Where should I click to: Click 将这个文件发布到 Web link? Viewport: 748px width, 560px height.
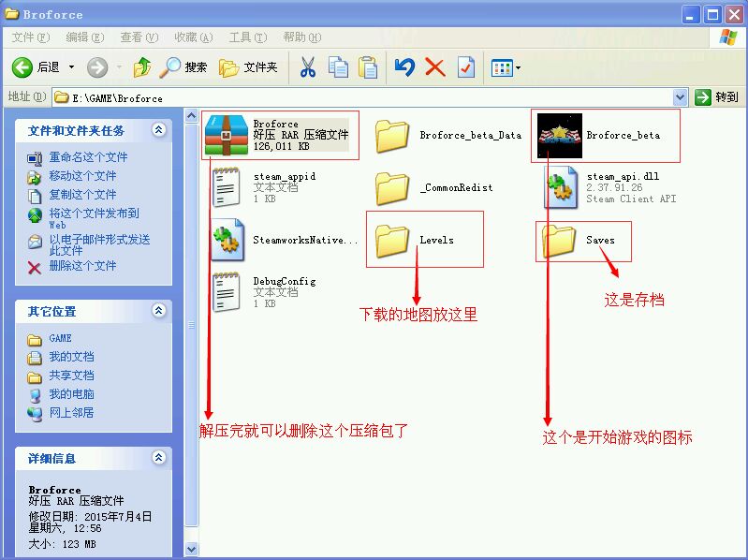click(x=94, y=218)
